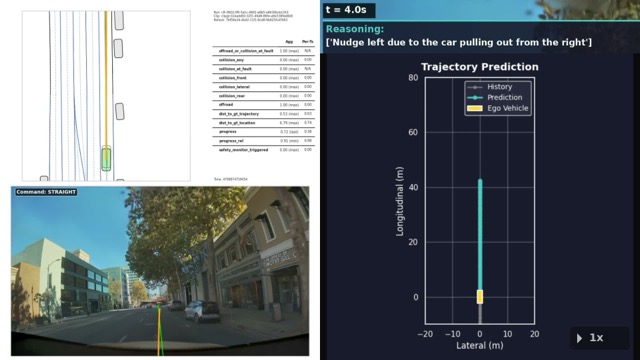
Task: Click the 80 longitudinal axis tick
Action: pos(413,78)
